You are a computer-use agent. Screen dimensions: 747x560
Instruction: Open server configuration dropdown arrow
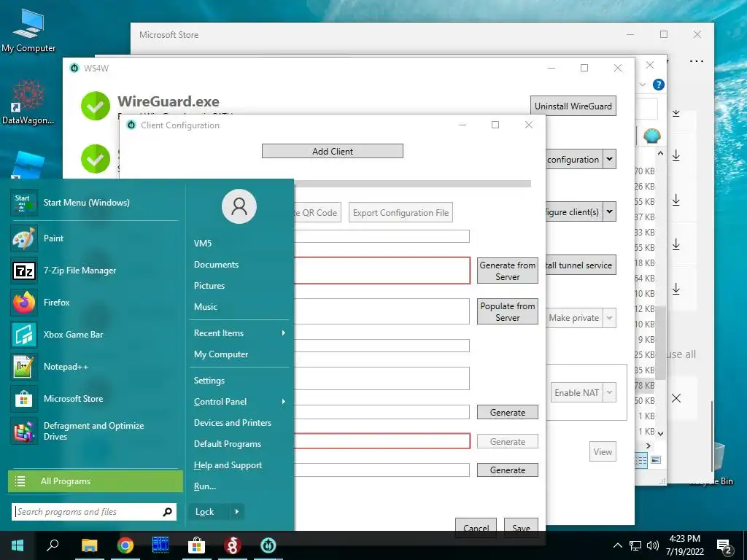(609, 160)
